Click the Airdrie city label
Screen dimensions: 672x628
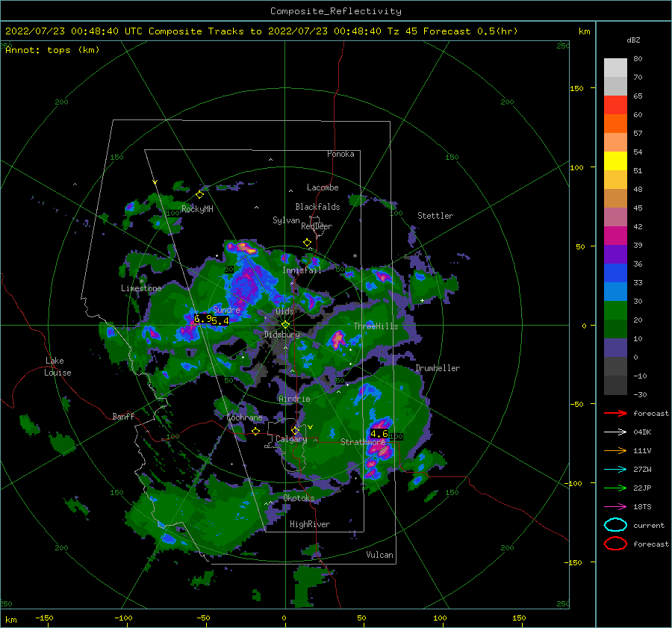(294, 399)
